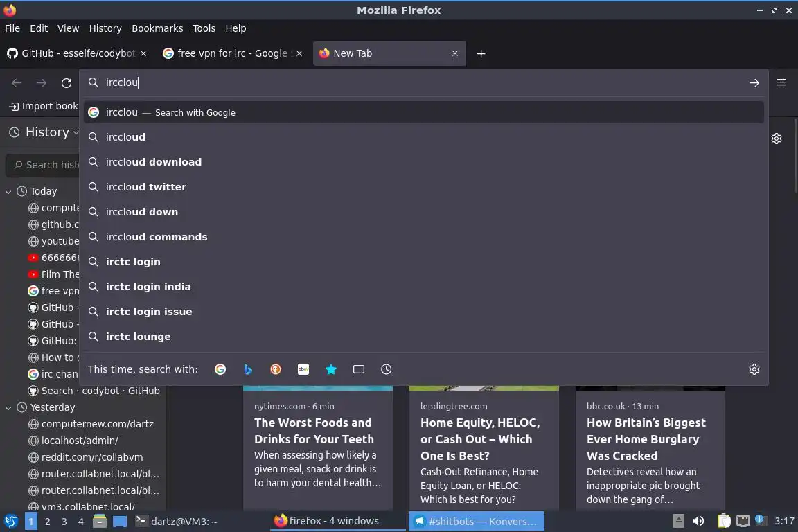This screenshot has height=532, width=798.
Task: Select 'irctc lounge' suggestion
Action: pos(424,337)
